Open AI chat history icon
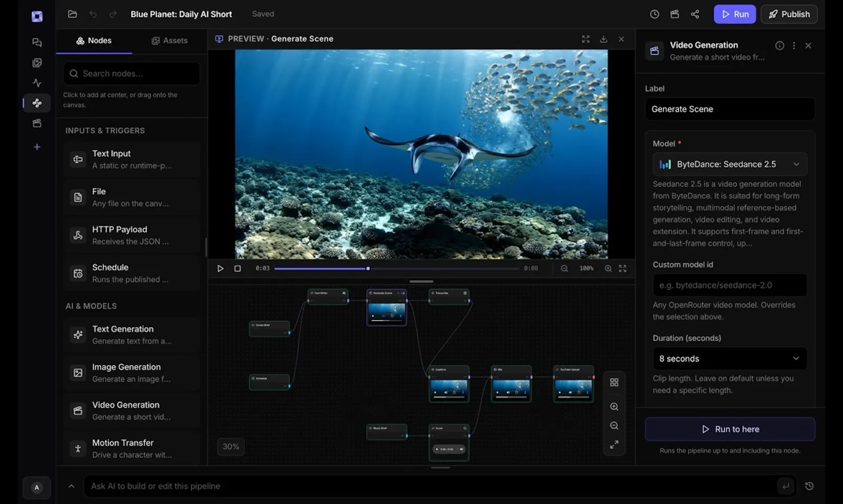Viewport: 843px width, 504px height. [x=809, y=486]
